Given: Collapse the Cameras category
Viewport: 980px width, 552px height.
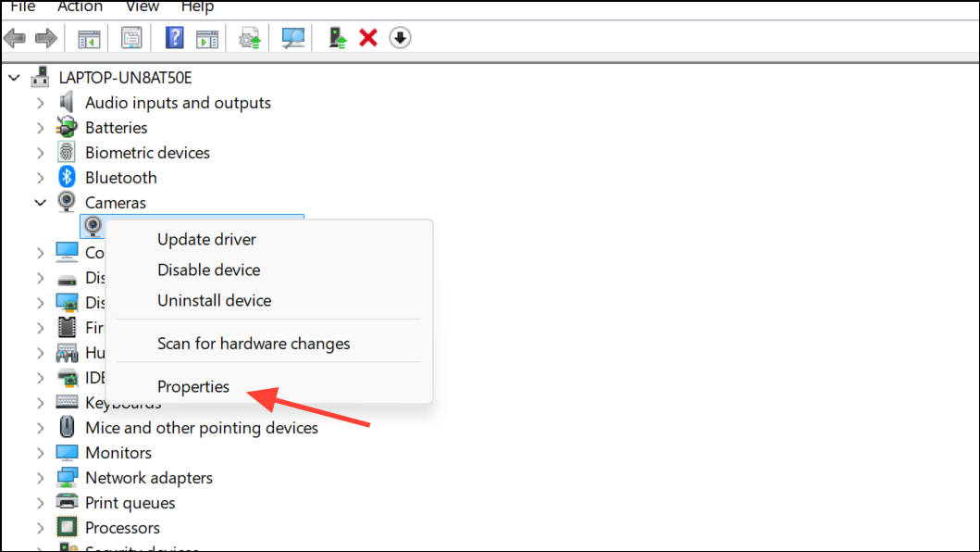Looking at the screenshot, I should pyautogui.click(x=40, y=203).
